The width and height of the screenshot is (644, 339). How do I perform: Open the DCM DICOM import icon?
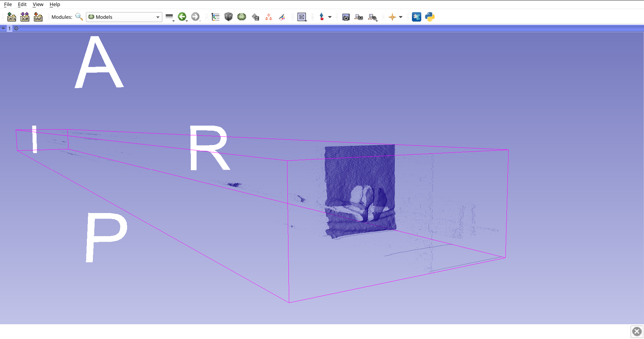(x=25, y=17)
